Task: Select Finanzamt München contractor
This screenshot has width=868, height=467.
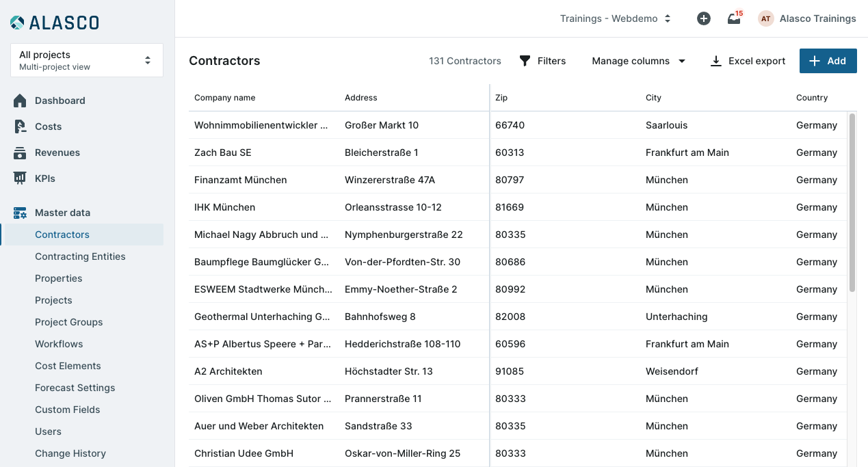Action: [240, 180]
